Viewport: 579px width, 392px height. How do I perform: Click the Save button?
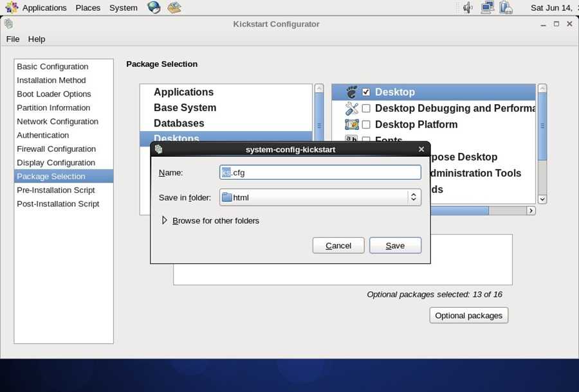coord(395,245)
